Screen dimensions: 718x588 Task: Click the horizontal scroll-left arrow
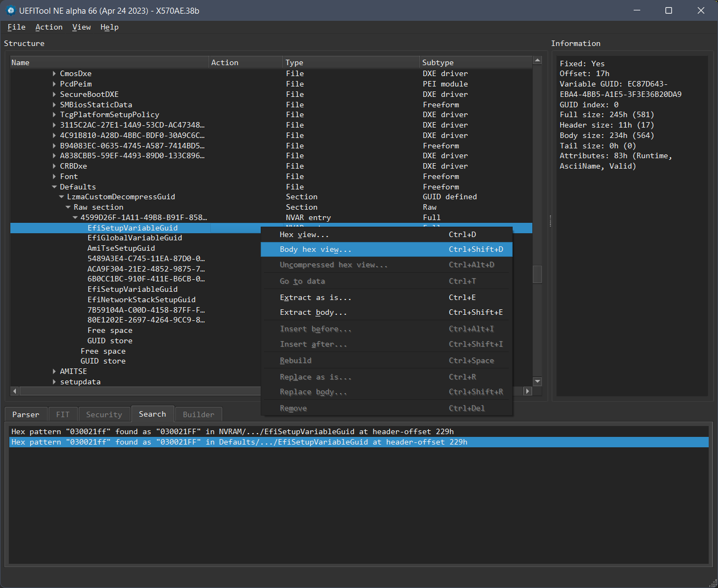point(15,391)
